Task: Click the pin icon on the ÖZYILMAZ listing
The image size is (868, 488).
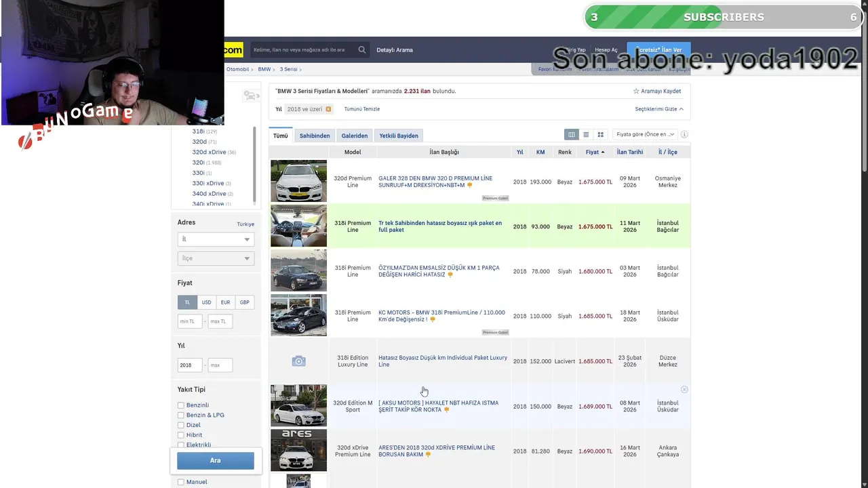Action: (x=450, y=275)
